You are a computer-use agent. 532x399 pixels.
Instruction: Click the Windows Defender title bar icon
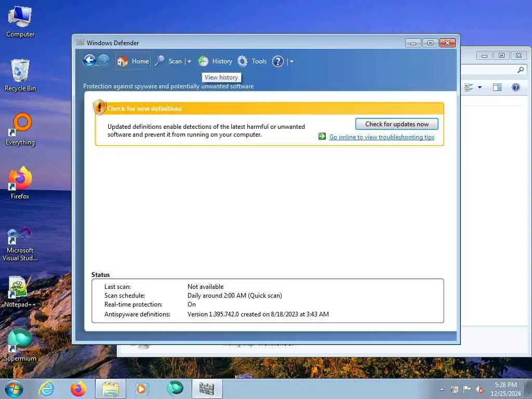pos(80,43)
